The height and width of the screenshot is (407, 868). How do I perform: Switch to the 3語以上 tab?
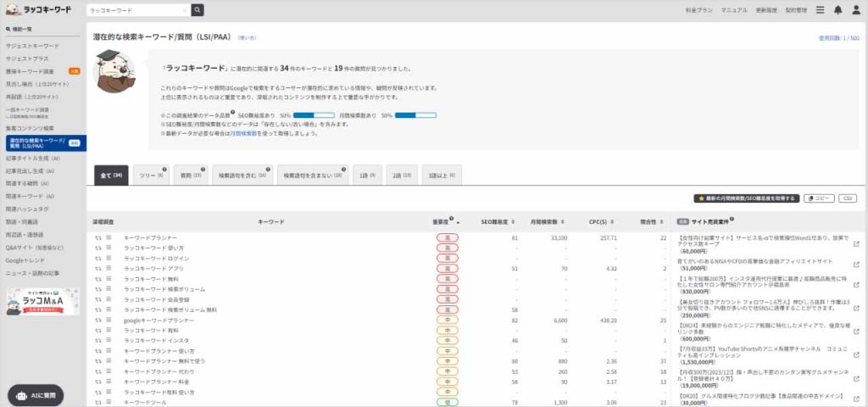tap(442, 175)
